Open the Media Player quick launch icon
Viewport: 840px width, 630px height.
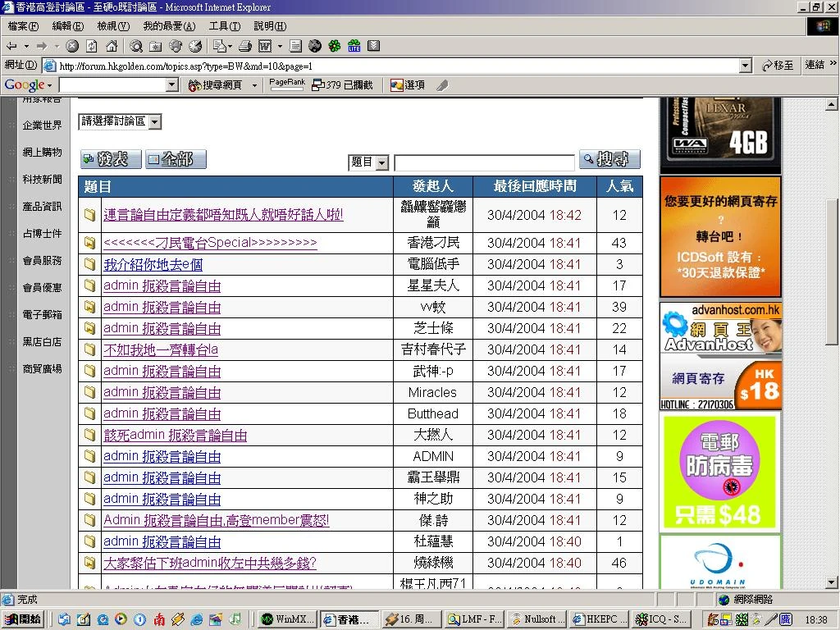click(121, 619)
